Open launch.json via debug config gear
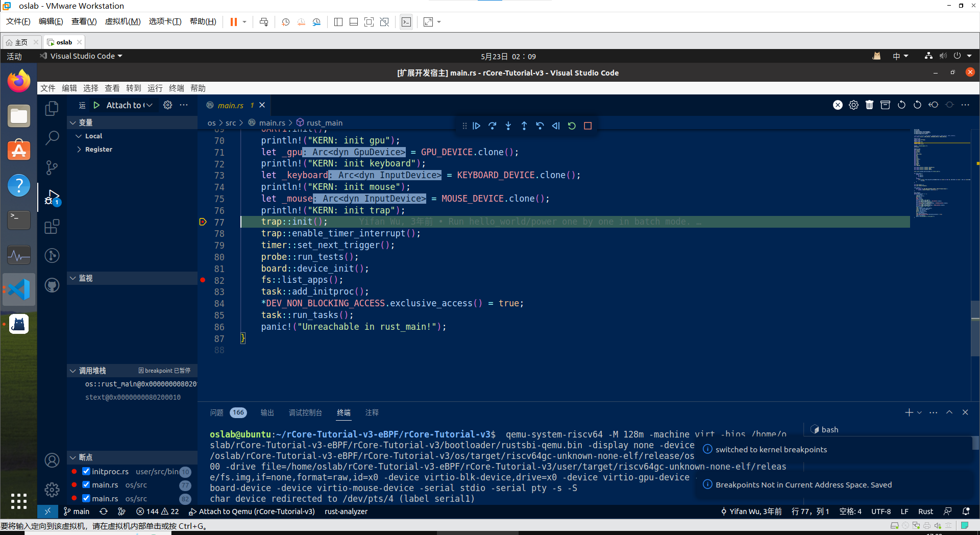980x535 pixels. [167, 105]
